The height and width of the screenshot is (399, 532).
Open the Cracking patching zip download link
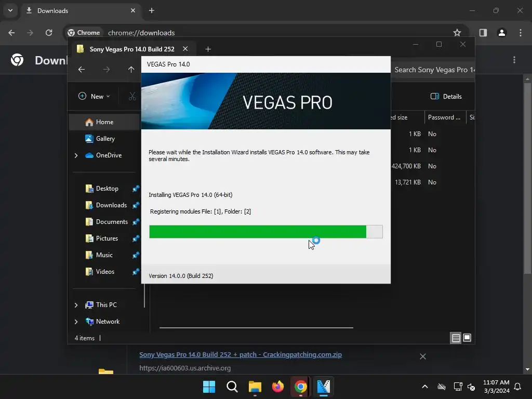[241, 354]
